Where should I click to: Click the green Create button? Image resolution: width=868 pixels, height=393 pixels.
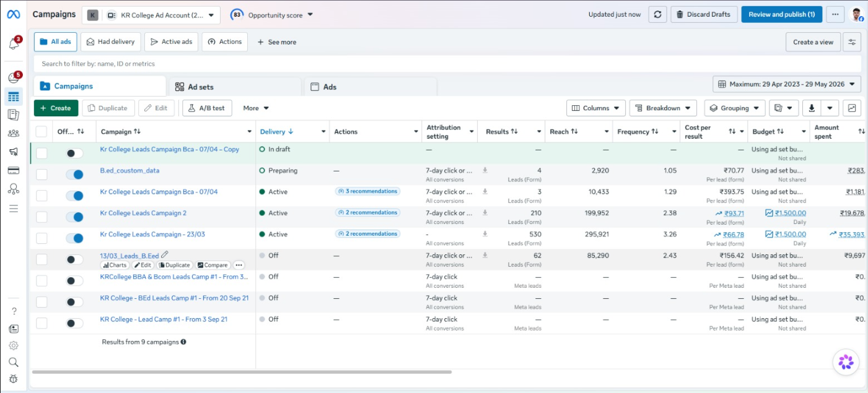56,108
